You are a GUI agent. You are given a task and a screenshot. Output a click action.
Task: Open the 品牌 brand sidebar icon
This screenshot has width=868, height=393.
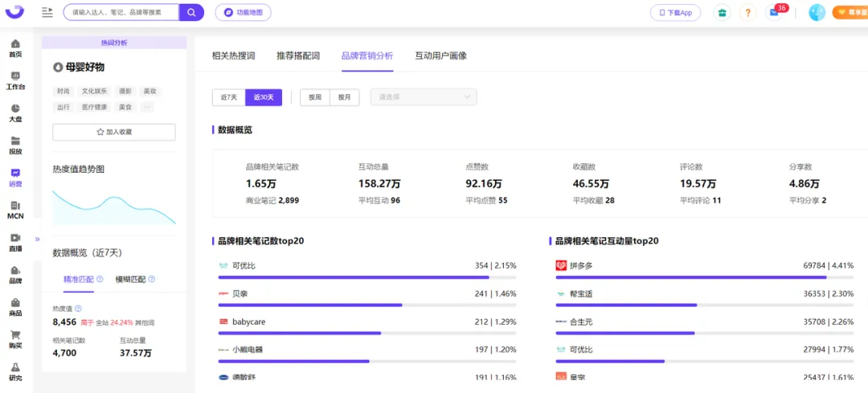[x=15, y=275]
